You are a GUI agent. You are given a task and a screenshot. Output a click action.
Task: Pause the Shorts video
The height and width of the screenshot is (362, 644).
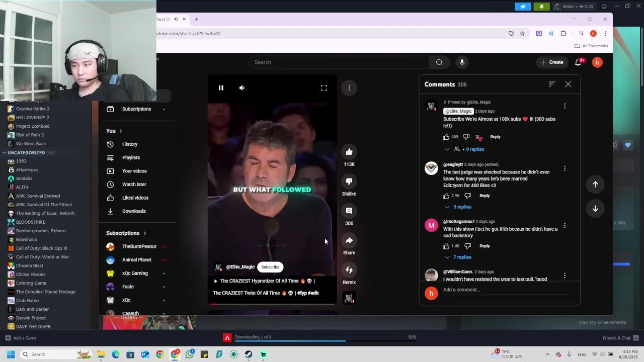click(221, 88)
